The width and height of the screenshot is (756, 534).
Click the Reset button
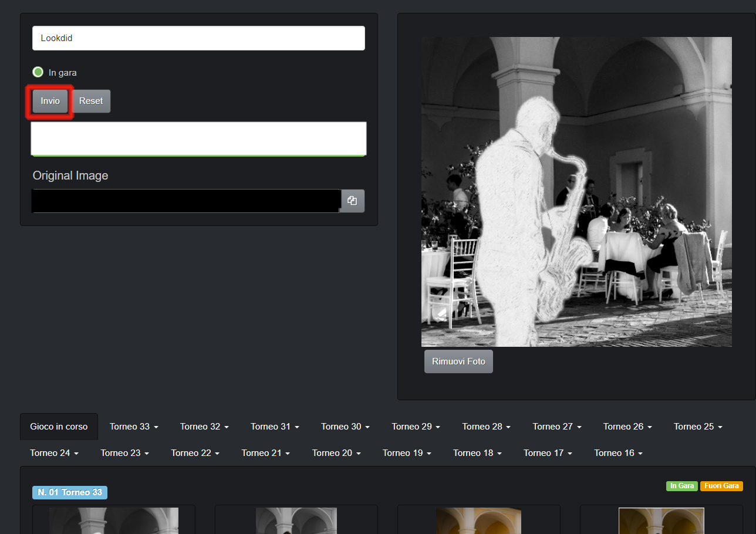91,101
